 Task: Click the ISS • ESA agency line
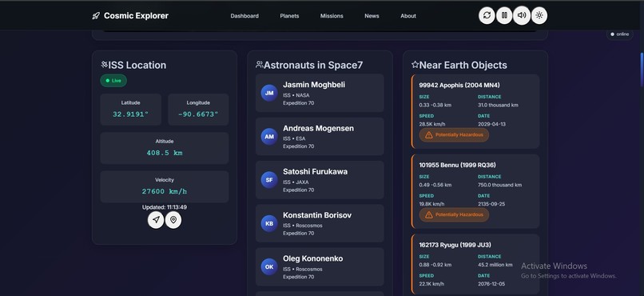294,138
